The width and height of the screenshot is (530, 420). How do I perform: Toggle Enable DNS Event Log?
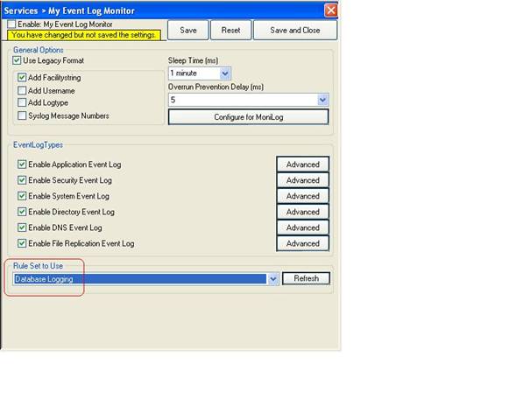tap(22, 227)
